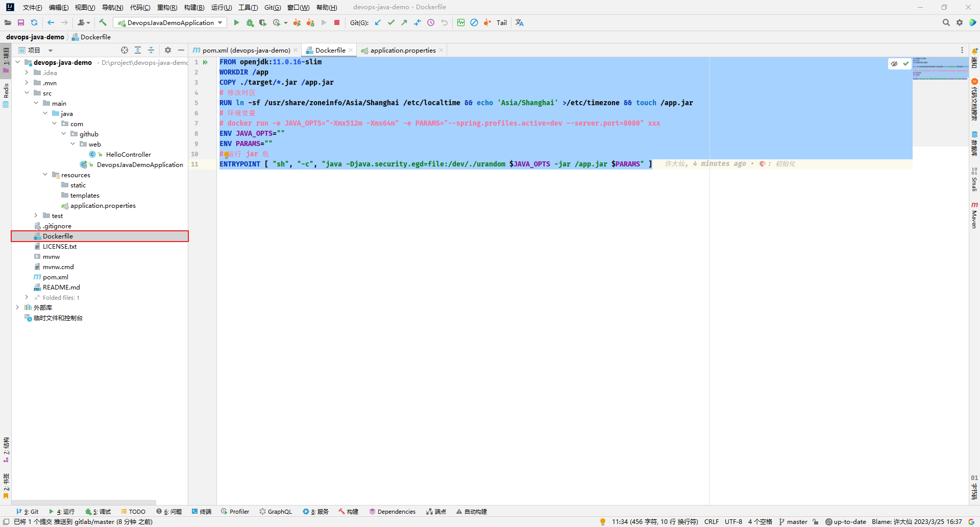Image resolution: width=980 pixels, height=527 pixels.
Task: Click the Git rollback icon
Action: [444, 22]
